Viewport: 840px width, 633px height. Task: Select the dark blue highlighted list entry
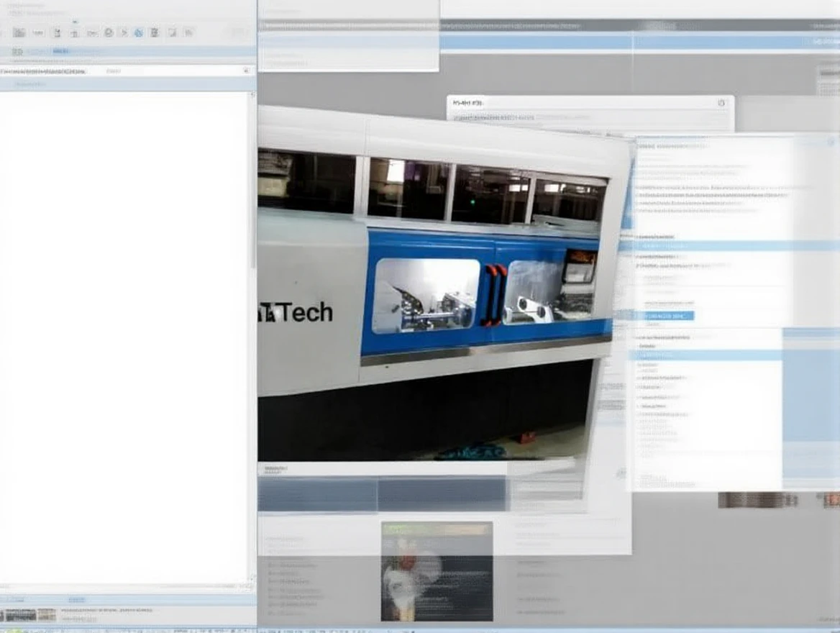(x=665, y=316)
